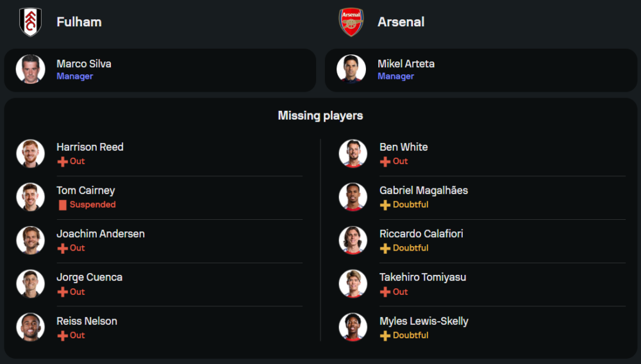Viewport: 641px width, 364px height.
Task: Click the injury cross icon under Reiss Nelson
Action: [x=63, y=335]
